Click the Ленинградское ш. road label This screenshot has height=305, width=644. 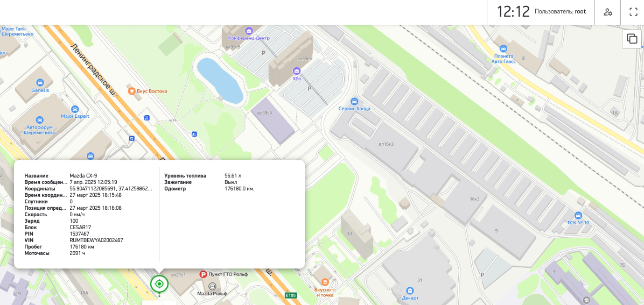(x=93, y=69)
